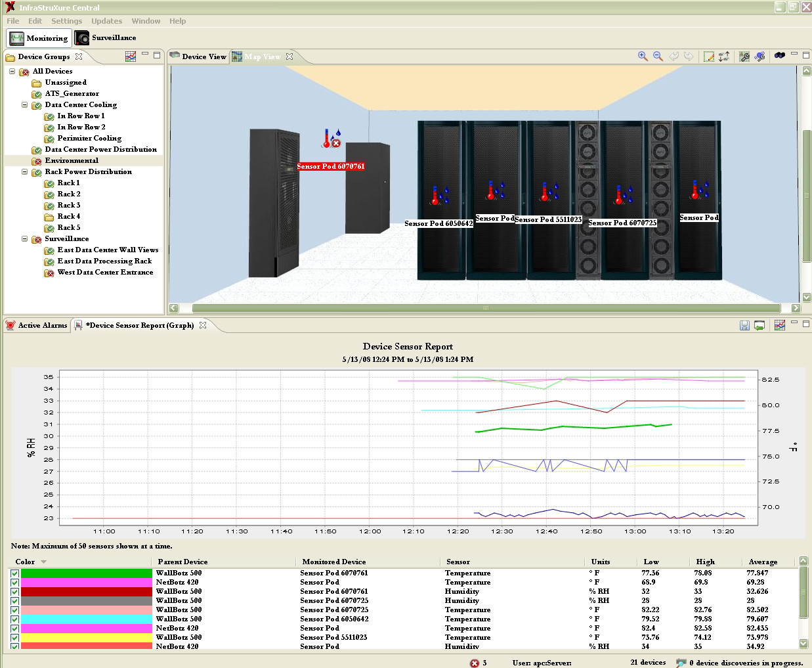Image resolution: width=812 pixels, height=668 pixels.
Task: Click the undo arrow in map toolbar
Action: pyautogui.click(x=673, y=56)
